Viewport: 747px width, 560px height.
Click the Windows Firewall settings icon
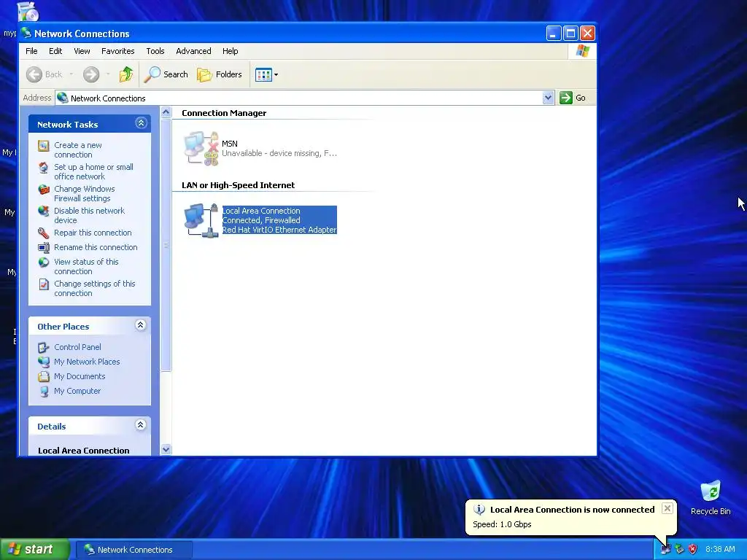click(43, 190)
